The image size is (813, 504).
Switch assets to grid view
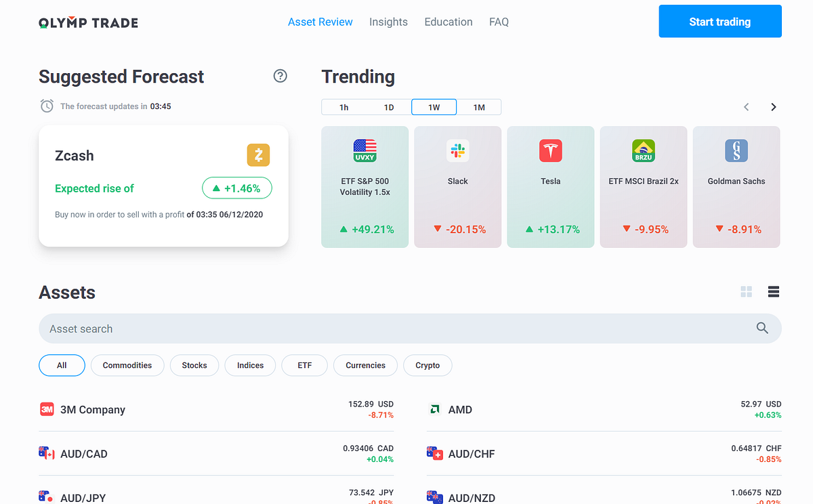(747, 292)
